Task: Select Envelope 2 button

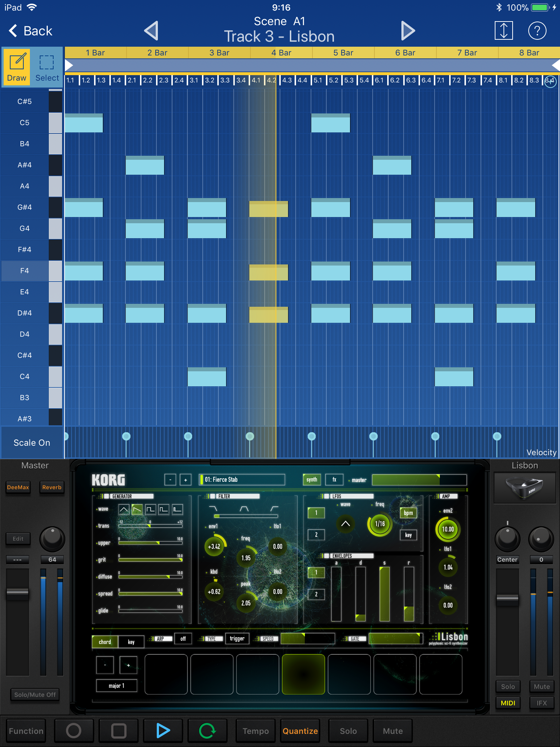Action: point(316,594)
